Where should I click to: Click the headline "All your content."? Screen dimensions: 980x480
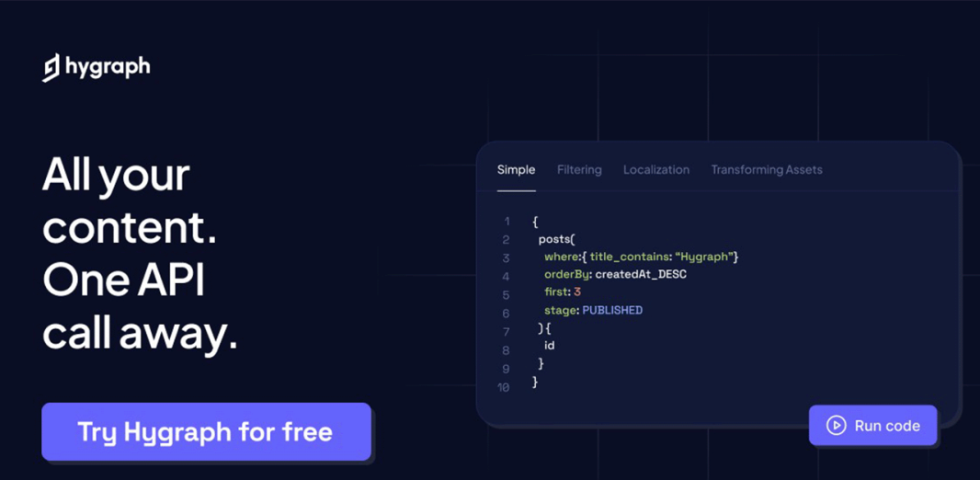(130, 202)
